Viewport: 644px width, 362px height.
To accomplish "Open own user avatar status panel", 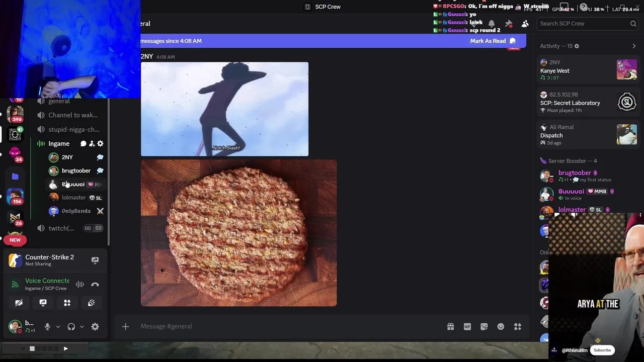I will click(x=15, y=326).
